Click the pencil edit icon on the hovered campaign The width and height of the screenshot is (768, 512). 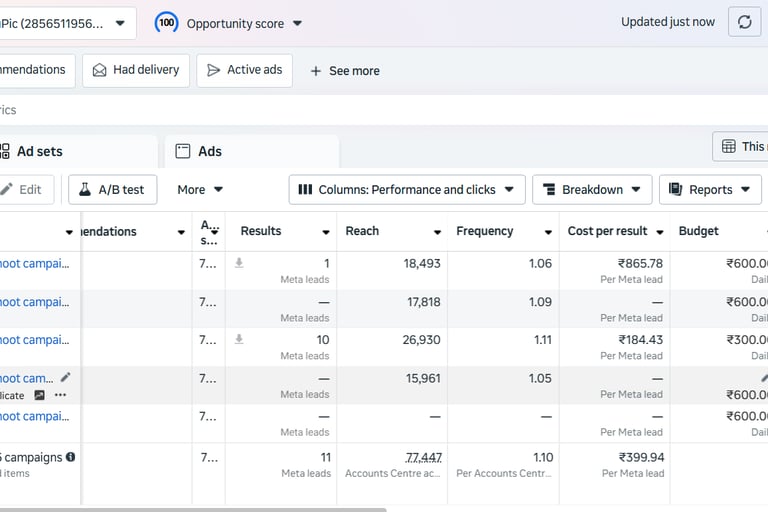[x=66, y=377]
